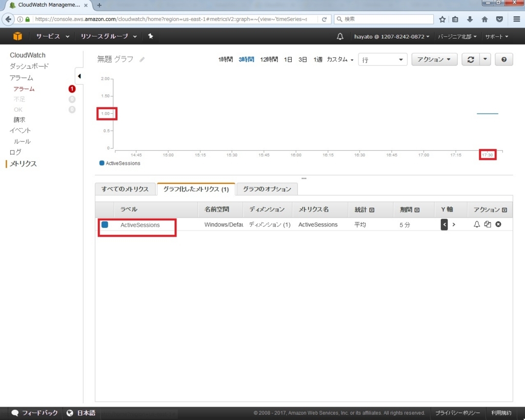Screen dimensions: 525x420
Task: Open a new browser tab with the plus
Action: point(99,5)
